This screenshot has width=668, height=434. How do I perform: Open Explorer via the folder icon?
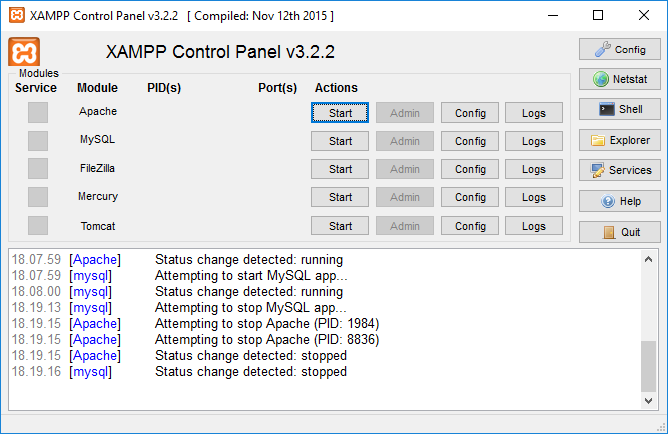point(620,140)
